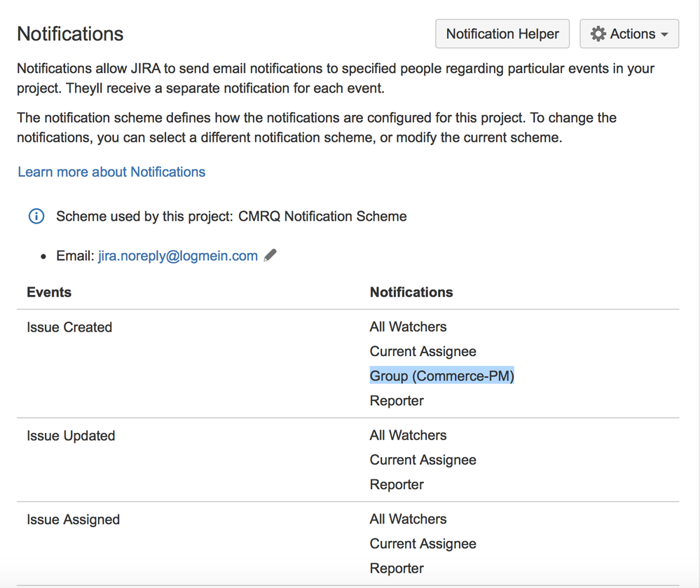Click All Watchers under Issue Updated
The image size is (700, 588).
point(408,435)
